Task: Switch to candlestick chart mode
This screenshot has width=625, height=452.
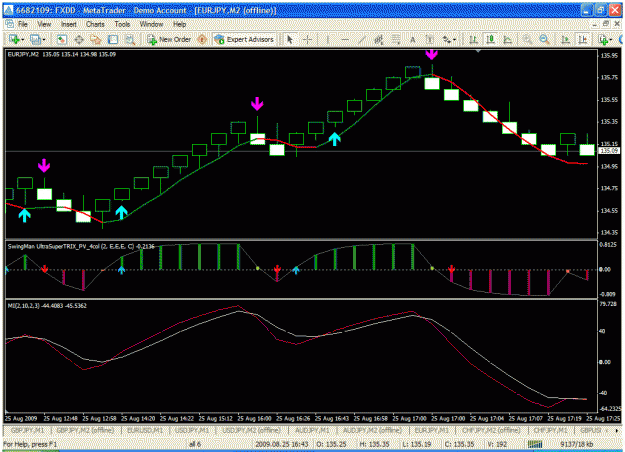Action: 490,39
